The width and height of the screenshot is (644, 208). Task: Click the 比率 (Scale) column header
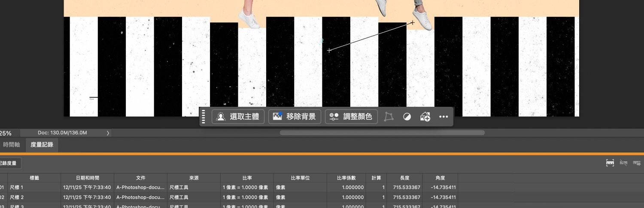(x=247, y=178)
